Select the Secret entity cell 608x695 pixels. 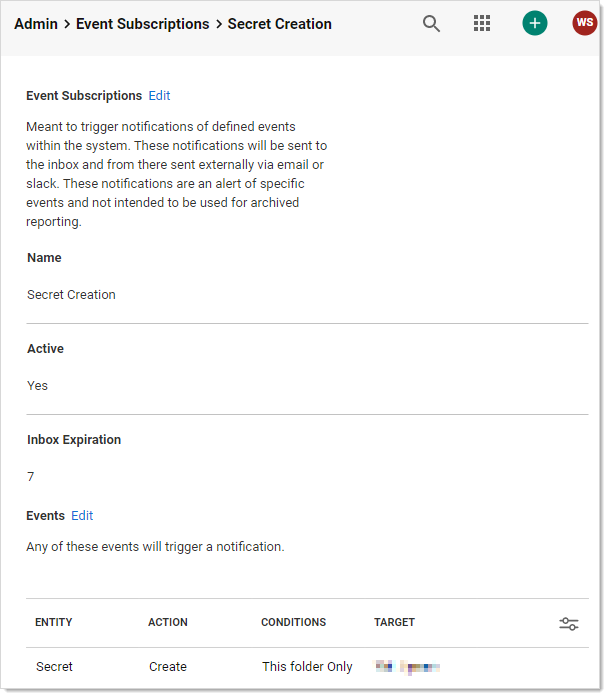(x=54, y=667)
